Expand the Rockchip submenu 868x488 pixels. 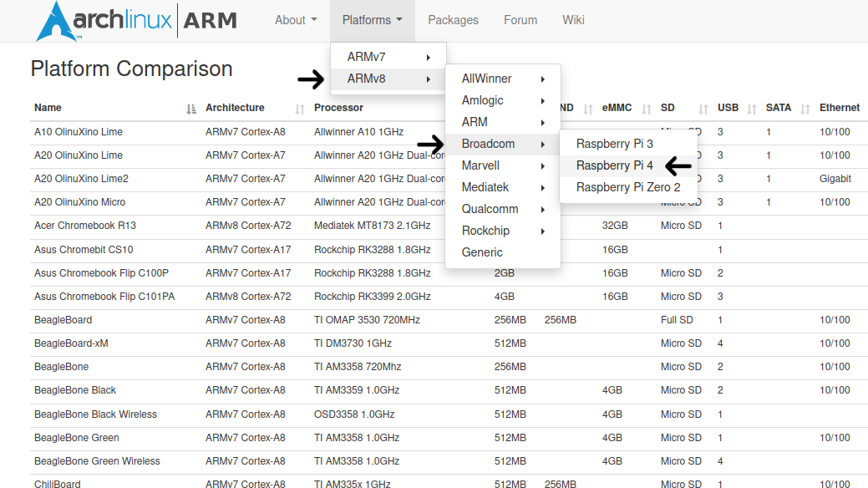click(503, 231)
